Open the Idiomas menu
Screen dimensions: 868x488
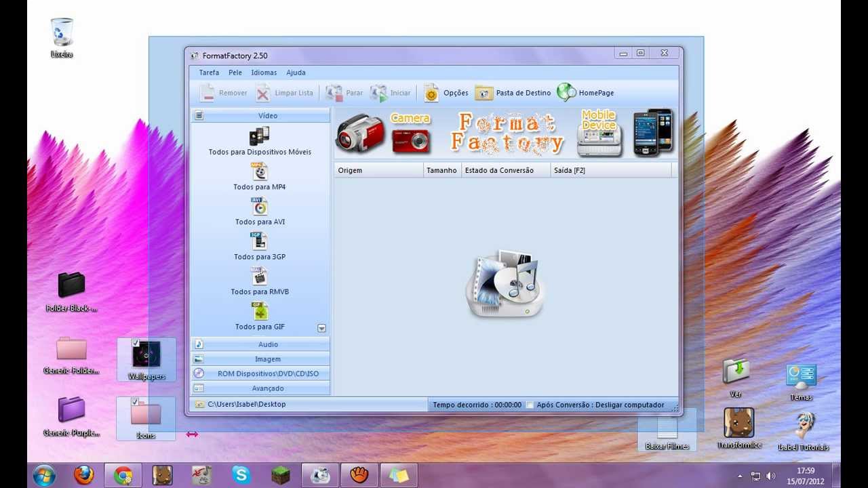pos(264,73)
